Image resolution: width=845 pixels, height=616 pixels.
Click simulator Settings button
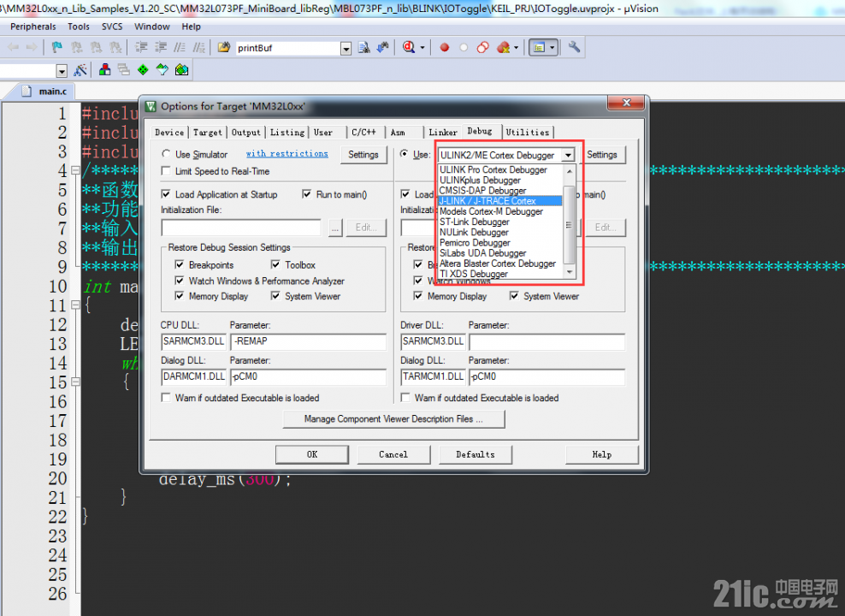(363, 155)
